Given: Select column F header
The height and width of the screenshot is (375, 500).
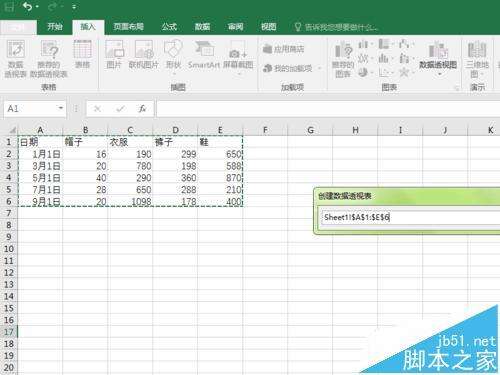Looking at the screenshot, I should click(x=265, y=130).
